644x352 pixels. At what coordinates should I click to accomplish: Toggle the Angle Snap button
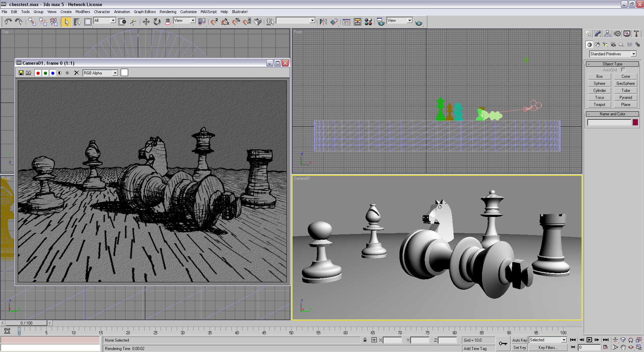225,22
